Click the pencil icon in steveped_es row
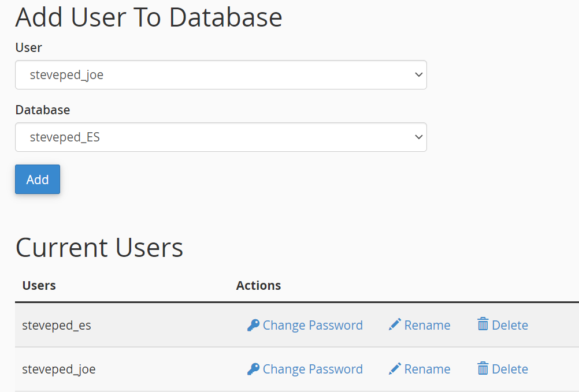The width and height of the screenshot is (579, 392). [x=395, y=325]
